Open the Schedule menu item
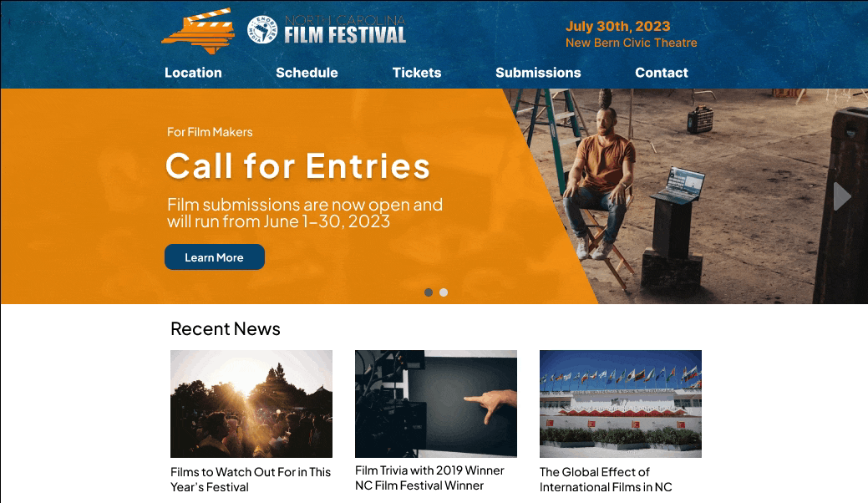The image size is (868, 503). click(307, 73)
